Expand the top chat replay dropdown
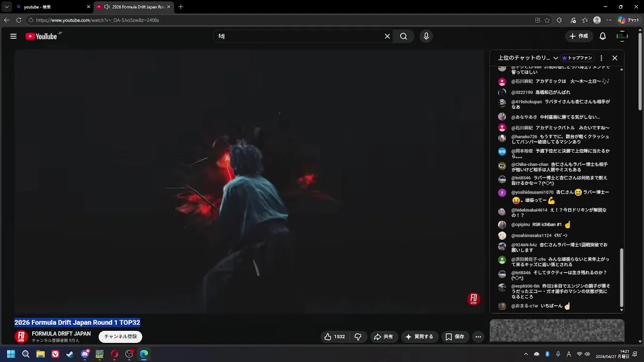This screenshot has width=644, height=362. coord(555,58)
